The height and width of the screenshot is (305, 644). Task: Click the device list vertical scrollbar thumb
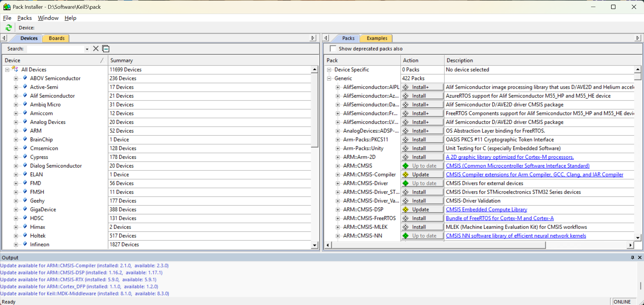pyautogui.click(x=314, y=110)
